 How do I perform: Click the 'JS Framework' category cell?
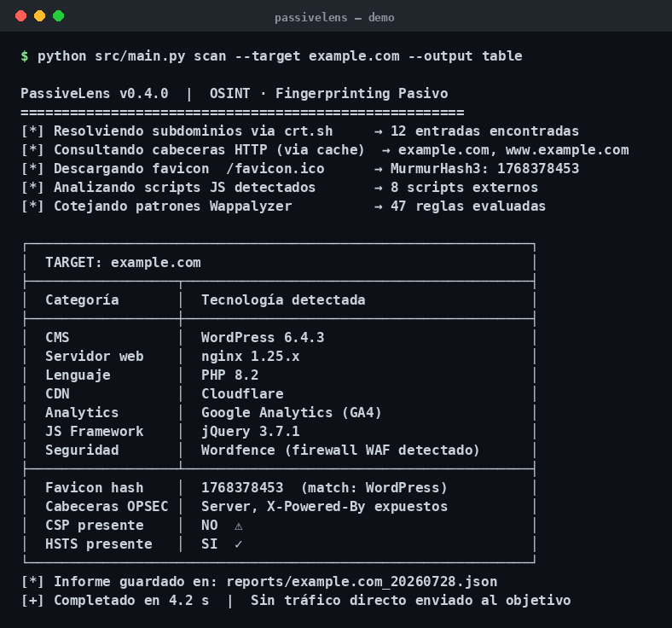(x=95, y=431)
